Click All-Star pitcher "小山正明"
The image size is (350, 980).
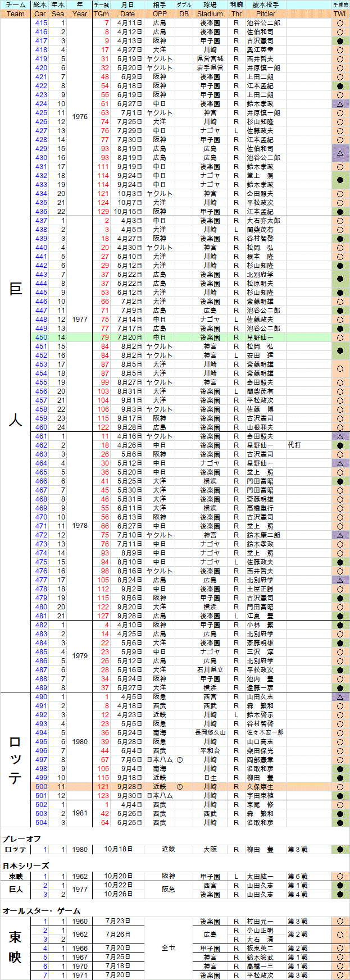click(x=260, y=931)
